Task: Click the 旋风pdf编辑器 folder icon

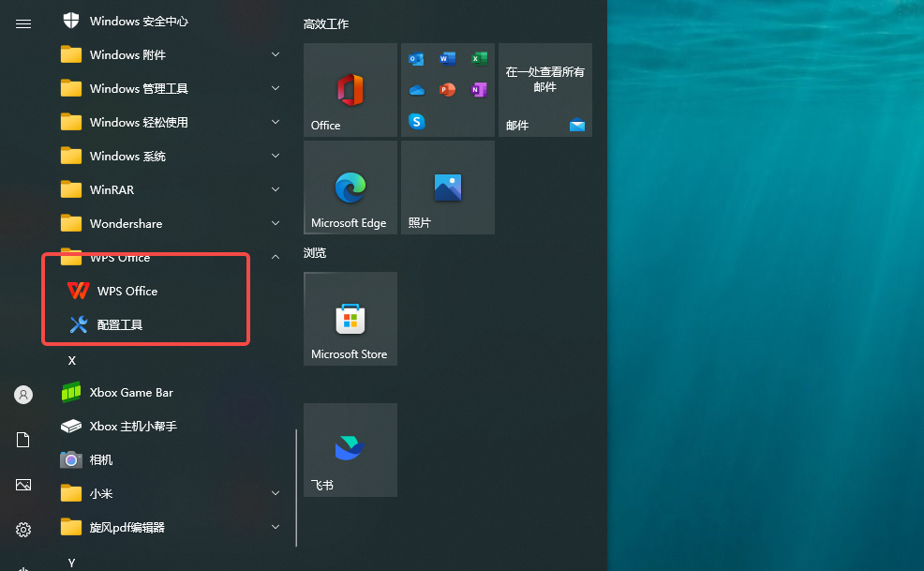Action: (x=70, y=527)
